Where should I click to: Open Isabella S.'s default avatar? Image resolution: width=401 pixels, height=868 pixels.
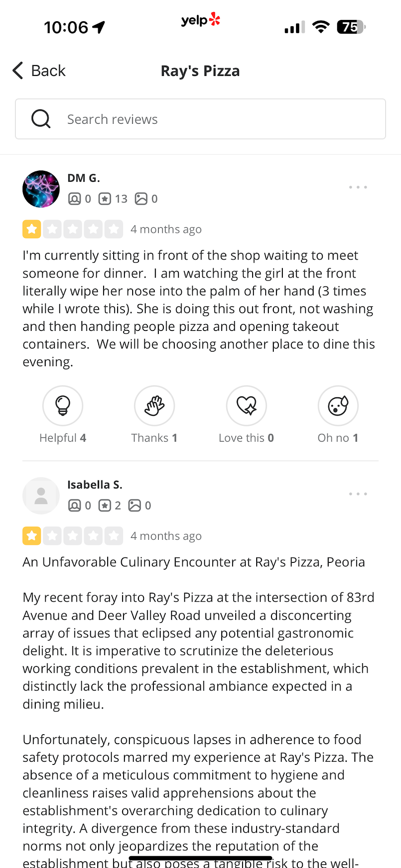pyautogui.click(x=41, y=496)
